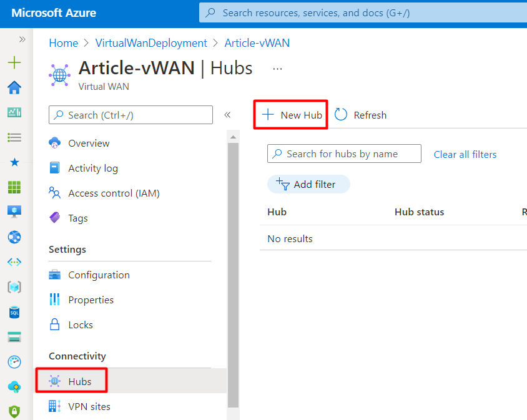Open Storage accounts icon in sidebar
Screen dimensions: 527x420
click(x=14, y=337)
